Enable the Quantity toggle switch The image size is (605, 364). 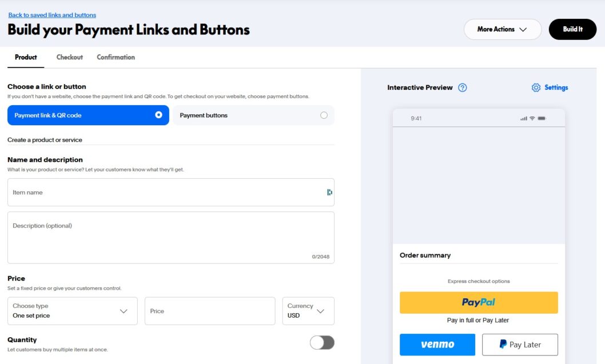click(x=322, y=342)
